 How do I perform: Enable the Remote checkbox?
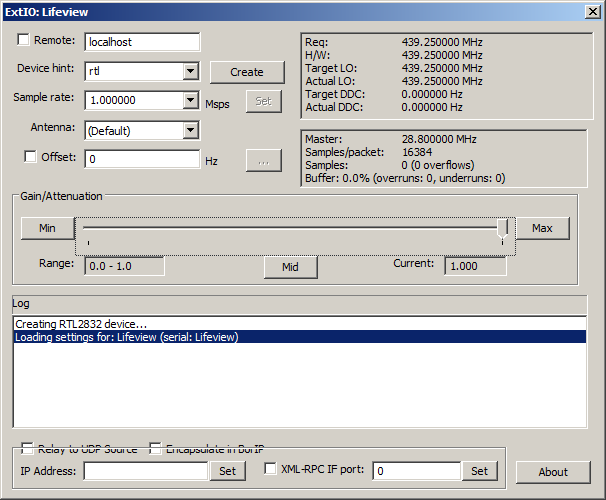(x=24, y=41)
